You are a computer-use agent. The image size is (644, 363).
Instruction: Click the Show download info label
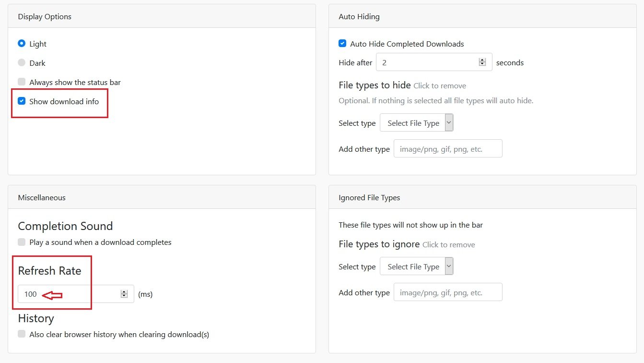click(64, 101)
